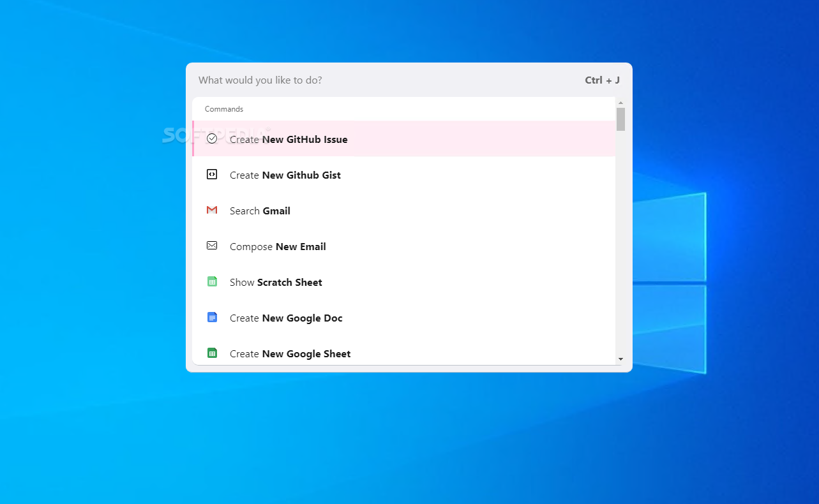This screenshot has width=819, height=504.
Task: Click the scrollbar down arrow
Action: (620, 359)
